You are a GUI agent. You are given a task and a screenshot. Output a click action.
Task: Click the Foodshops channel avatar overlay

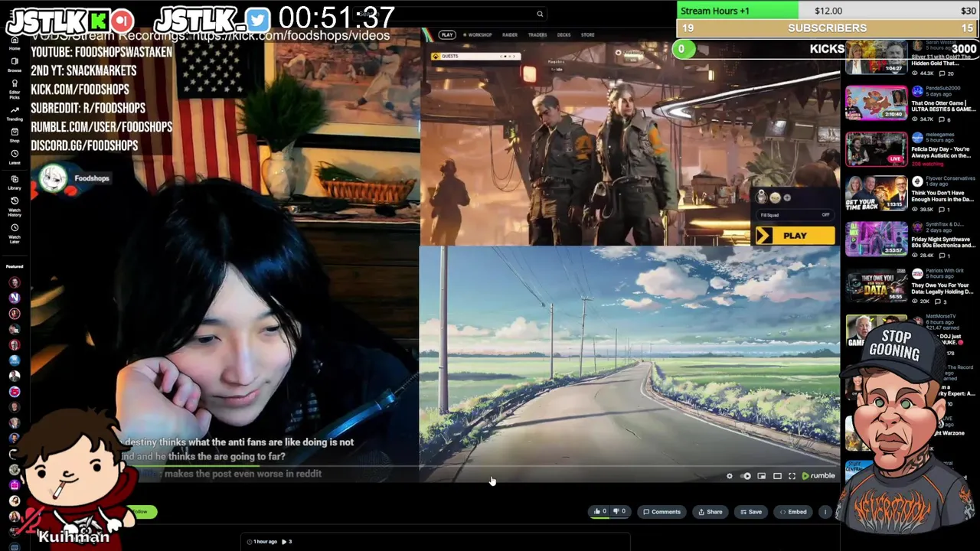coord(53,178)
